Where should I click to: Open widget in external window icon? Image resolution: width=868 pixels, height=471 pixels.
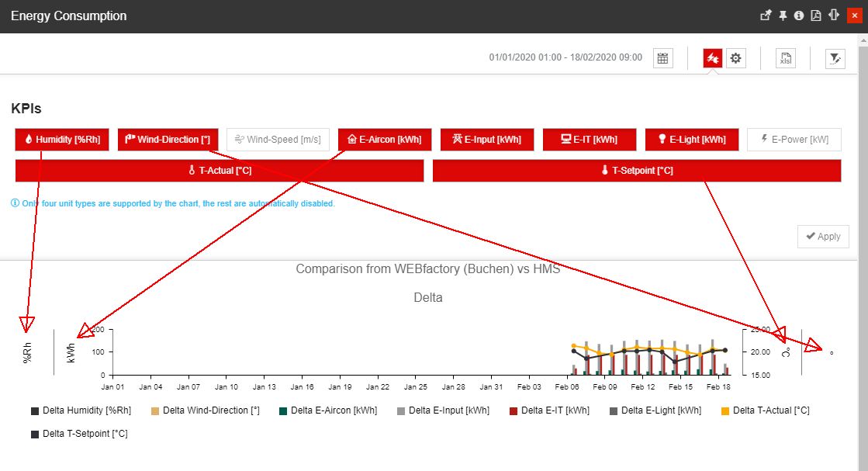pyautogui.click(x=766, y=16)
